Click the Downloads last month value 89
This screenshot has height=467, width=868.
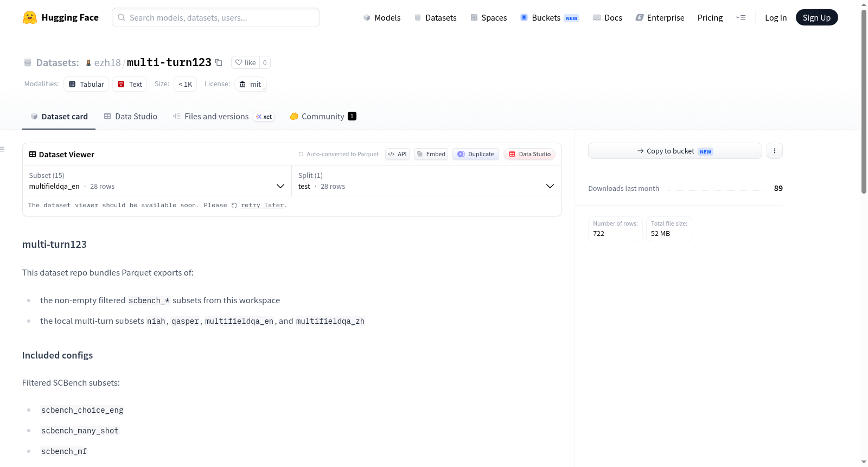coord(778,188)
